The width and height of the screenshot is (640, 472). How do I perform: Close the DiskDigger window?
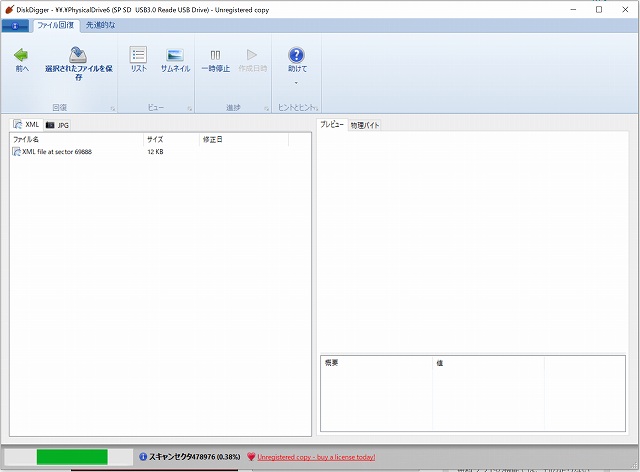click(x=625, y=9)
